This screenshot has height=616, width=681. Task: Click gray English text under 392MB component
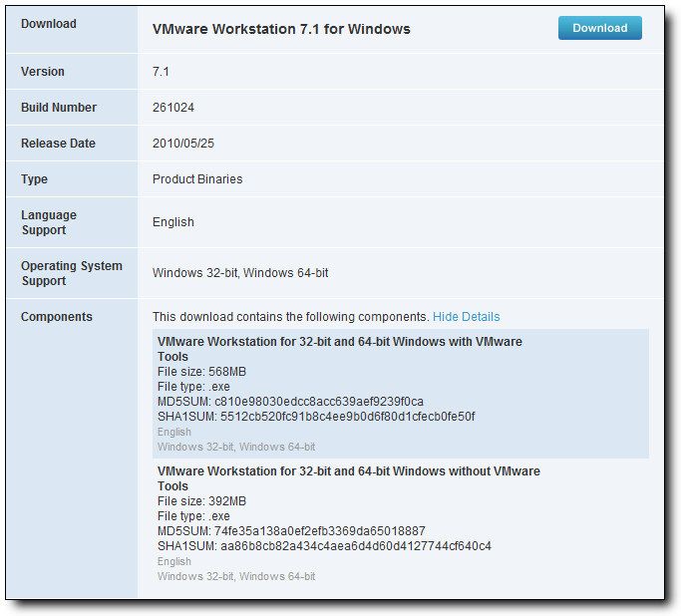click(x=174, y=562)
